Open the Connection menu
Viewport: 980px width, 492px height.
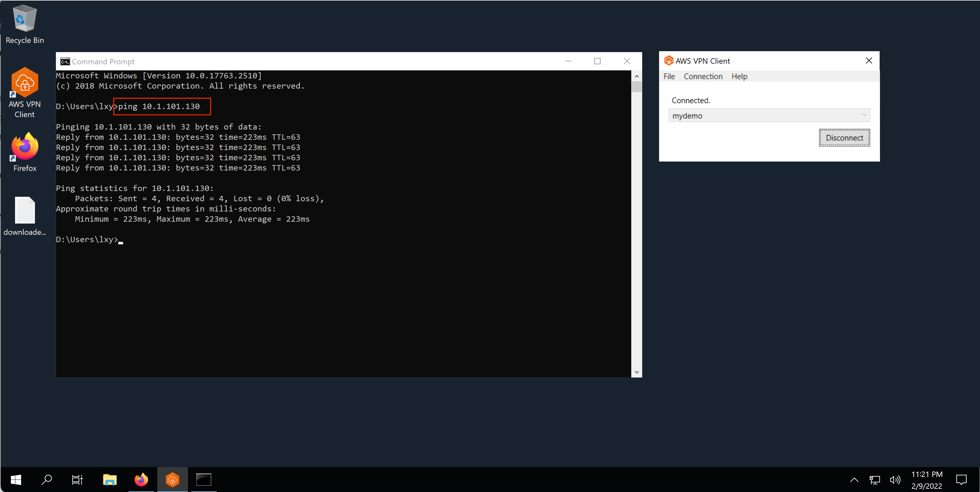tap(703, 76)
